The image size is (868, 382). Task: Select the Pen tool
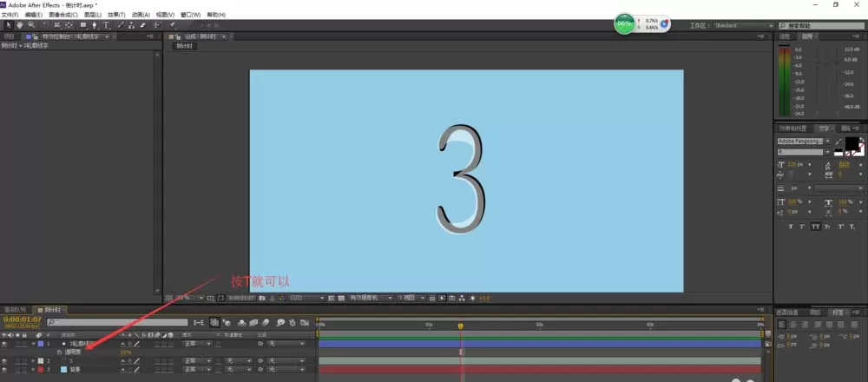tap(94, 25)
